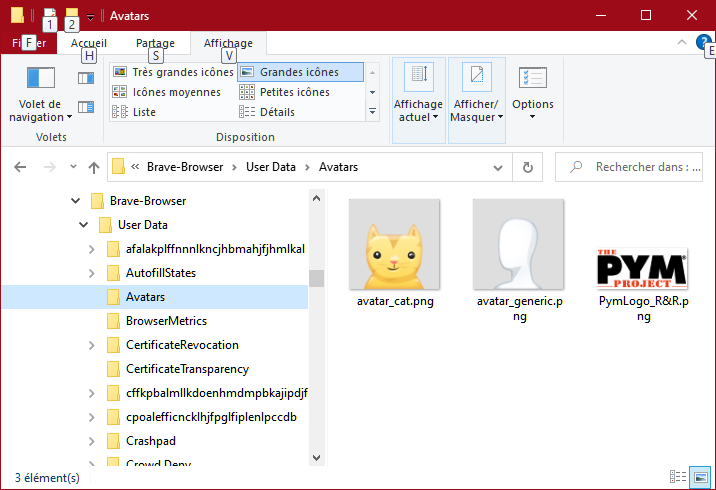
Task: Select Grandes icônes layout
Action: [x=300, y=72]
